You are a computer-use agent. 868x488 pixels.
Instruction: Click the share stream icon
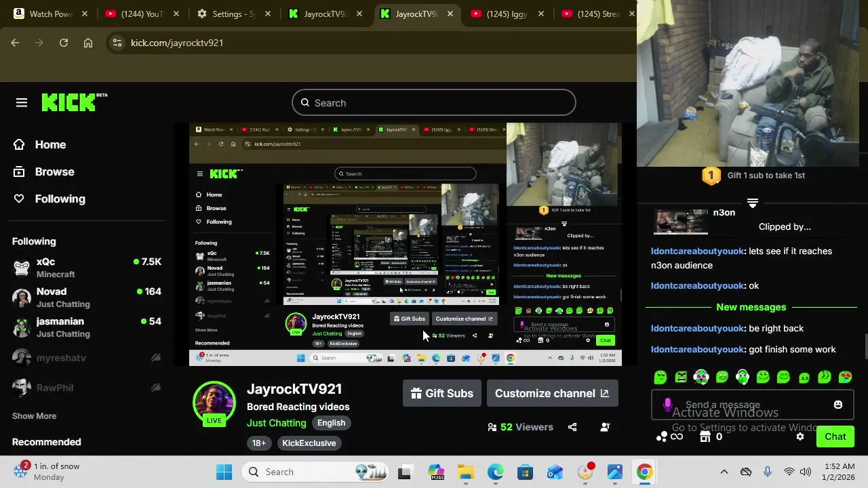point(572,427)
